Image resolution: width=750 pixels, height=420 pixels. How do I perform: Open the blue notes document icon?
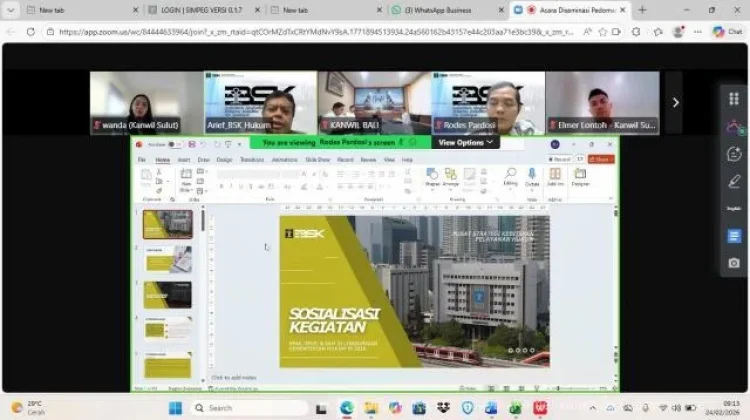pyautogui.click(x=734, y=236)
